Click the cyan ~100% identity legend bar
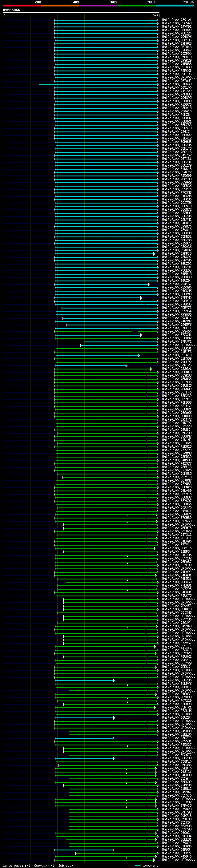Screen dimensions: 197x868 (175, 6)
